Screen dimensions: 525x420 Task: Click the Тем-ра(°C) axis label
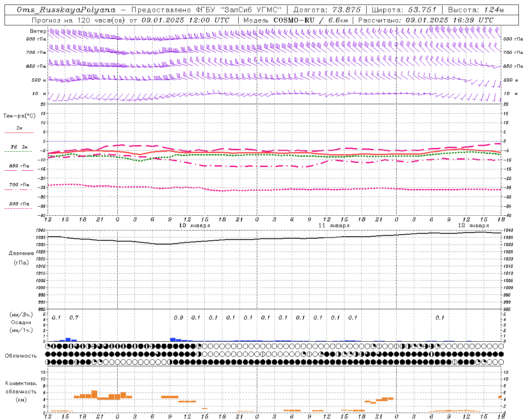coord(19,116)
